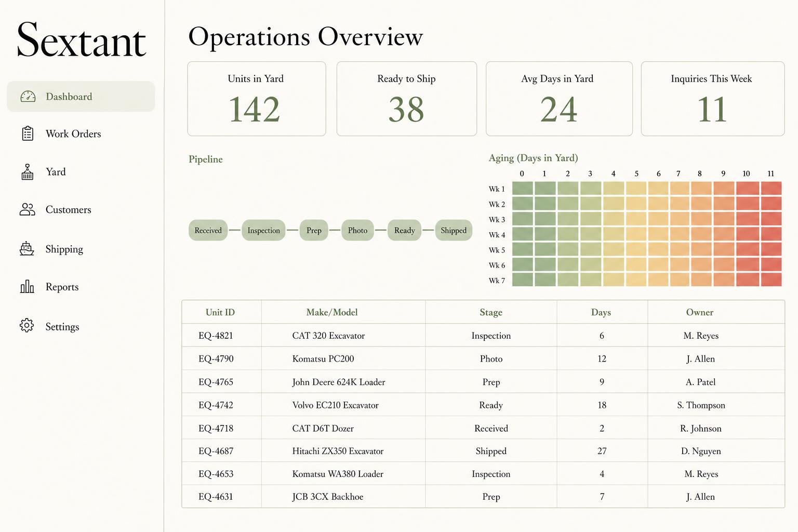The image size is (798, 532).
Task: Go to Work Orders section
Action: [x=73, y=134]
